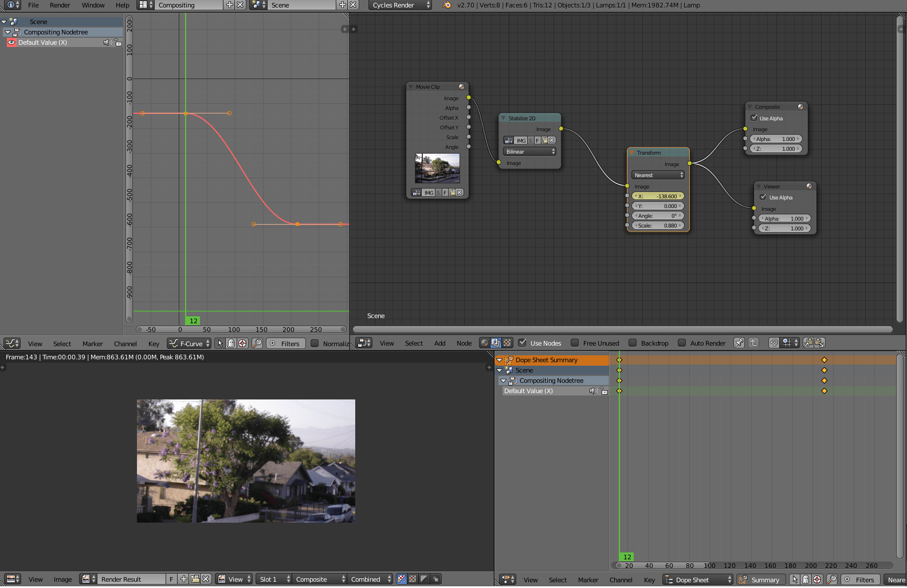Toggle Use Alpha on Composite node
907x588 pixels.
pyautogui.click(x=754, y=118)
